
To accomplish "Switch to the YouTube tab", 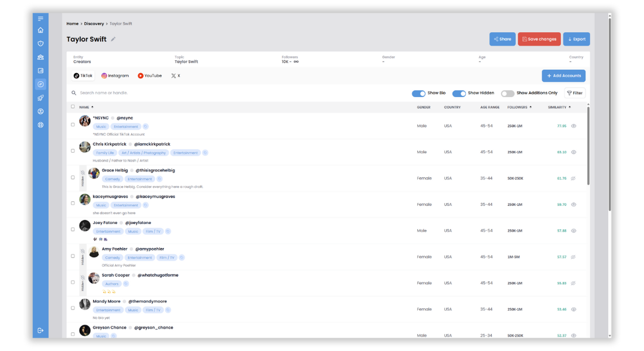I will [x=149, y=76].
